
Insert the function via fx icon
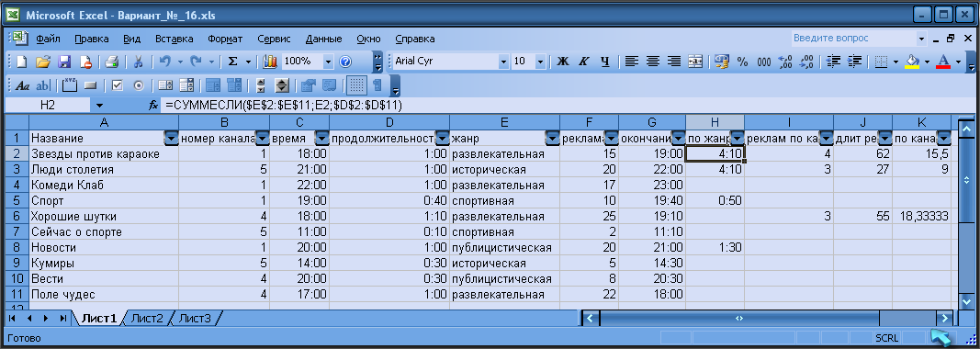tap(153, 106)
